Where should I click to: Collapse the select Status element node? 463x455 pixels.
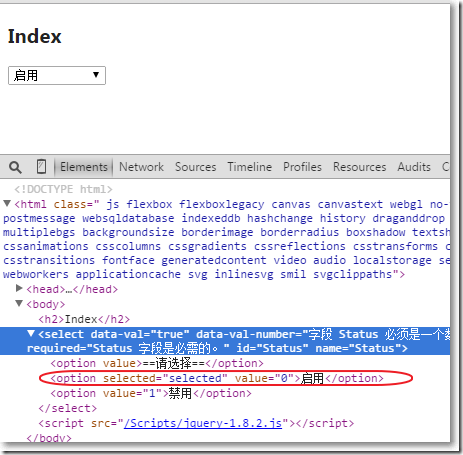coord(31,333)
